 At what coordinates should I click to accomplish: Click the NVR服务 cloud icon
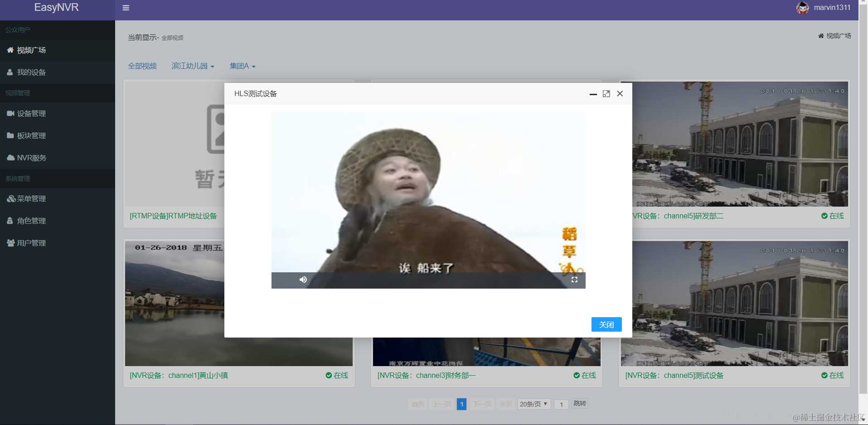[x=11, y=158]
